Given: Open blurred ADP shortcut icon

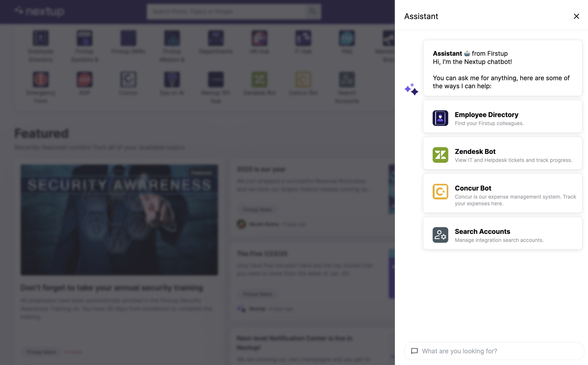Looking at the screenshot, I should tap(84, 79).
